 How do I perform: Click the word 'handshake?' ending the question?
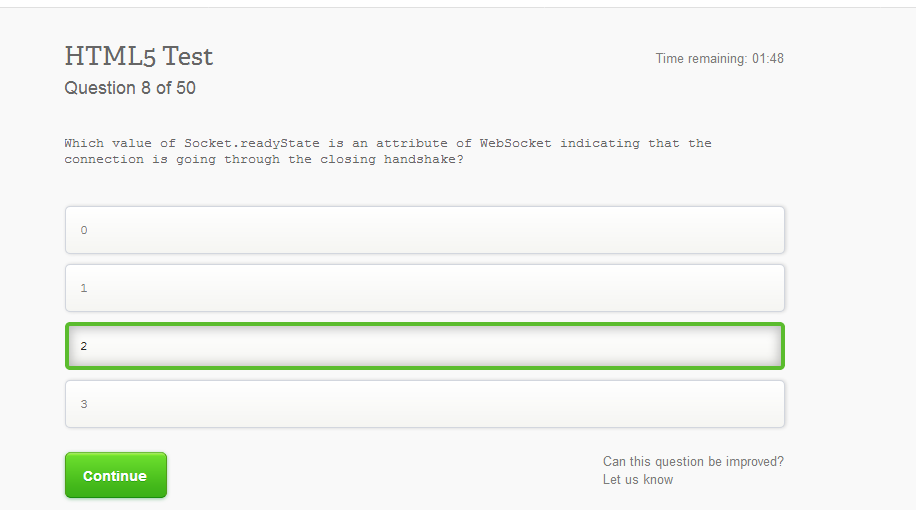(x=424, y=160)
